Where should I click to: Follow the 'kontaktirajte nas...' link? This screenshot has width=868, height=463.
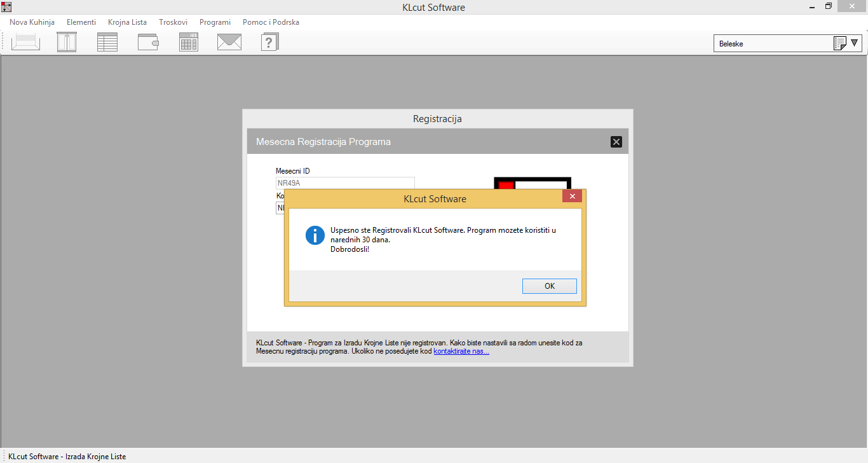tap(461, 351)
